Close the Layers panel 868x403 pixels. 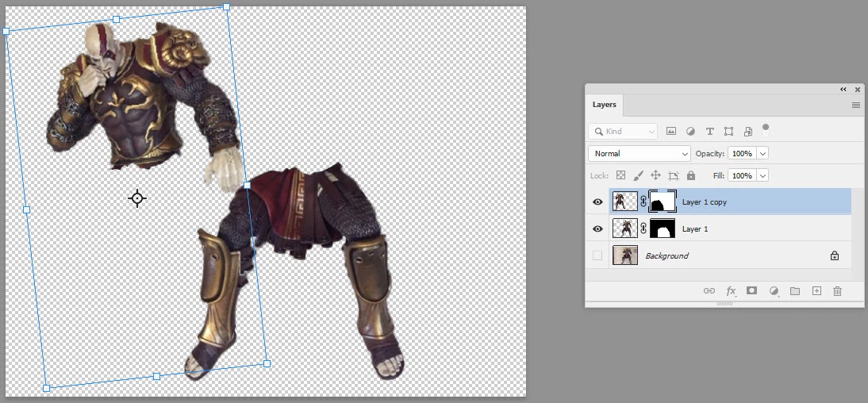(858, 89)
